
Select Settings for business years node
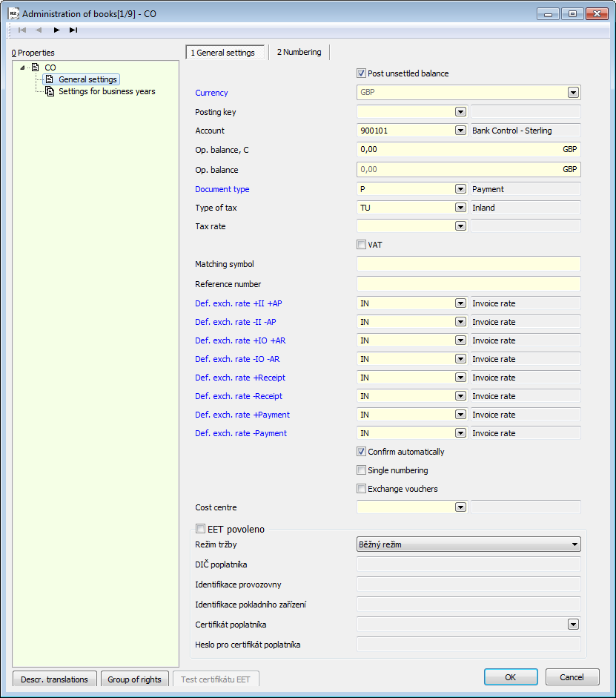pyautogui.click(x=107, y=91)
